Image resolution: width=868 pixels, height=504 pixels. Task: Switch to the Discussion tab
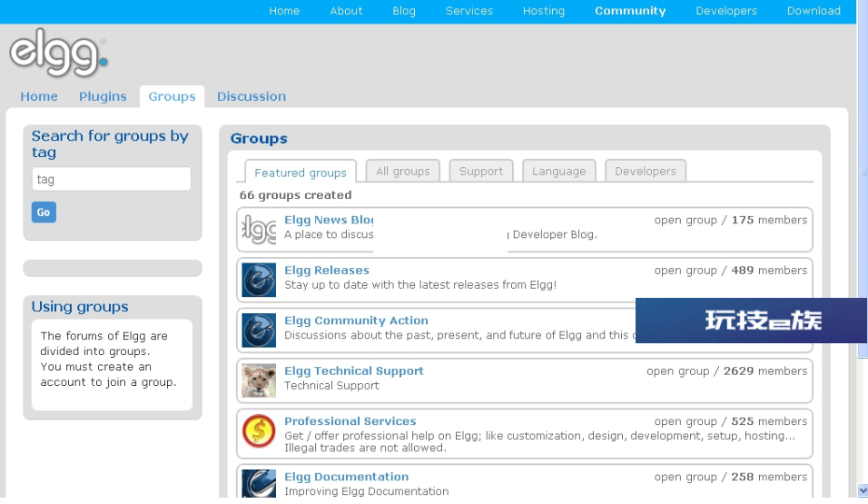(x=252, y=96)
